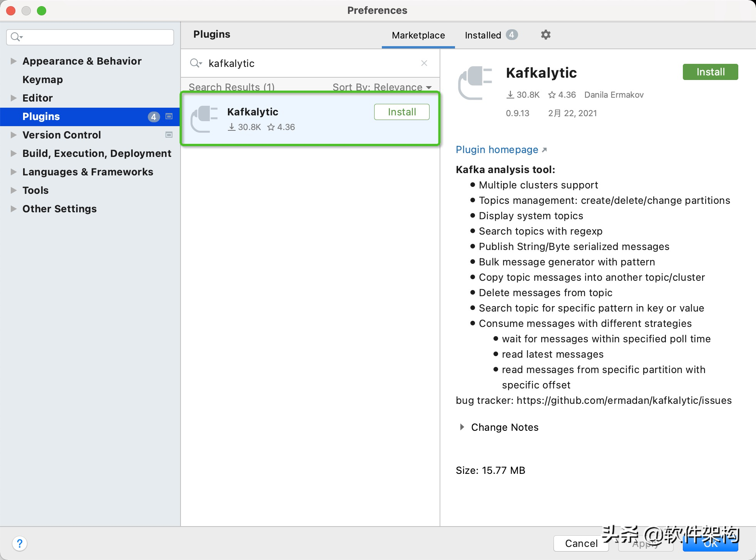Click the search magnifier icon
The image size is (756, 560).
coord(16,37)
